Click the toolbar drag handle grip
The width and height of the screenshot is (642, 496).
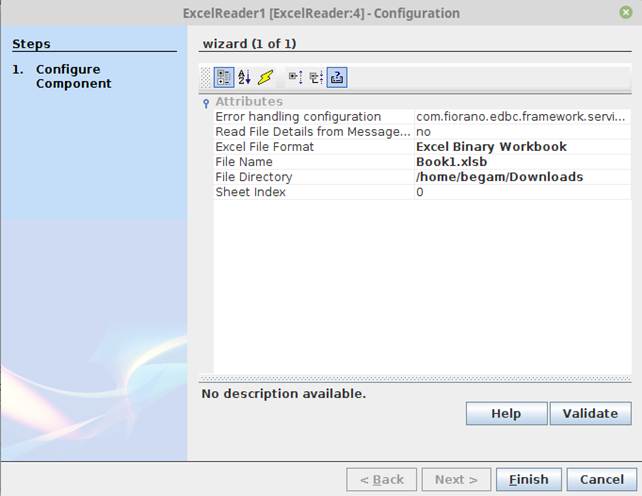pos(206,77)
